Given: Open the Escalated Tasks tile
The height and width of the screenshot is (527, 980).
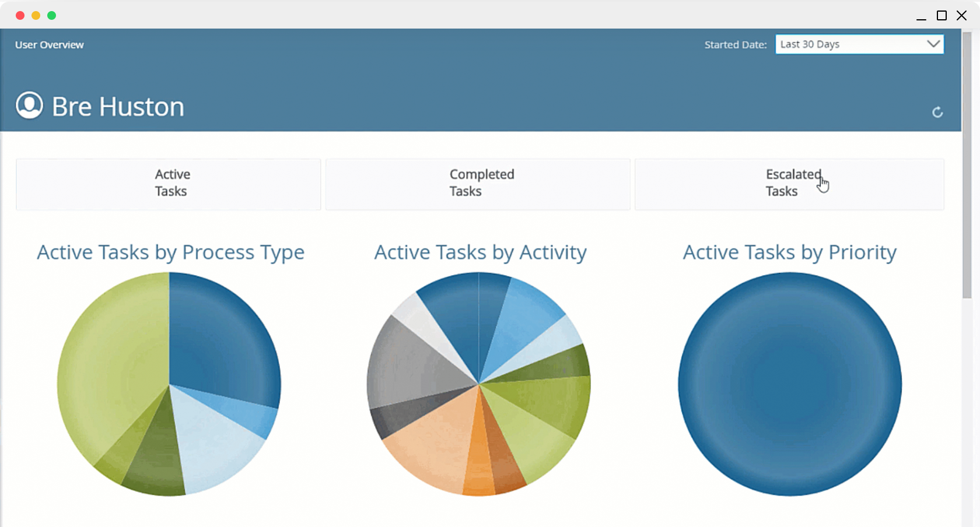Looking at the screenshot, I should [x=789, y=184].
